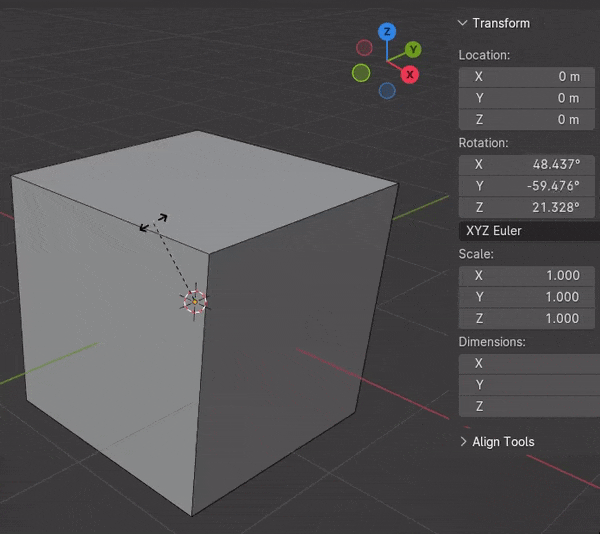Open the XYZ Euler rotation mode dropdown
The image size is (600, 534).
529,231
